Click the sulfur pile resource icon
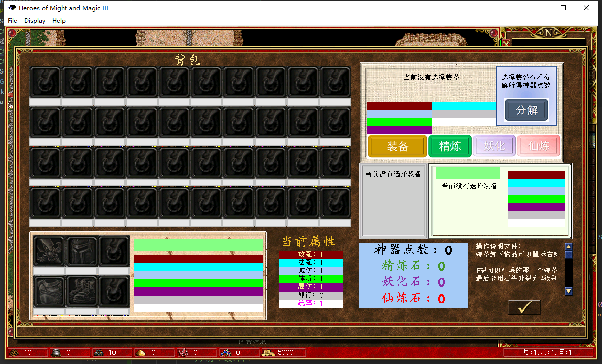This screenshot has height=364, width=602. pos(141,352)
